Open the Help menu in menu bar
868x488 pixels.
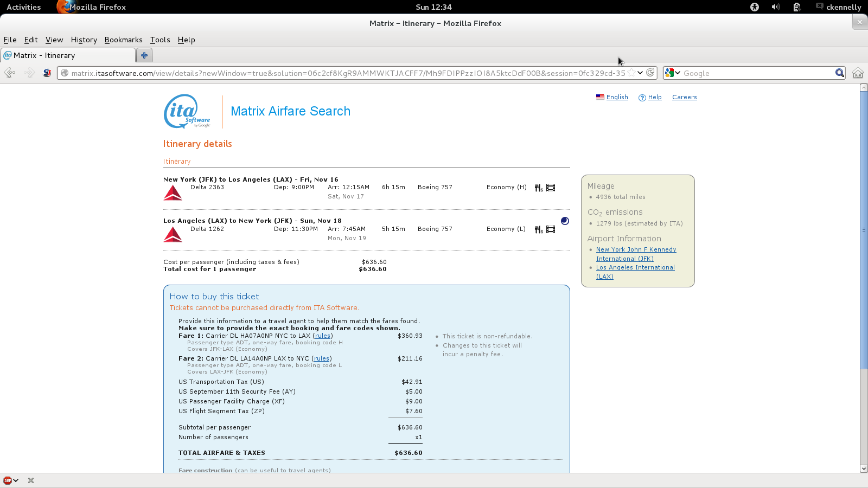point(186,40)
